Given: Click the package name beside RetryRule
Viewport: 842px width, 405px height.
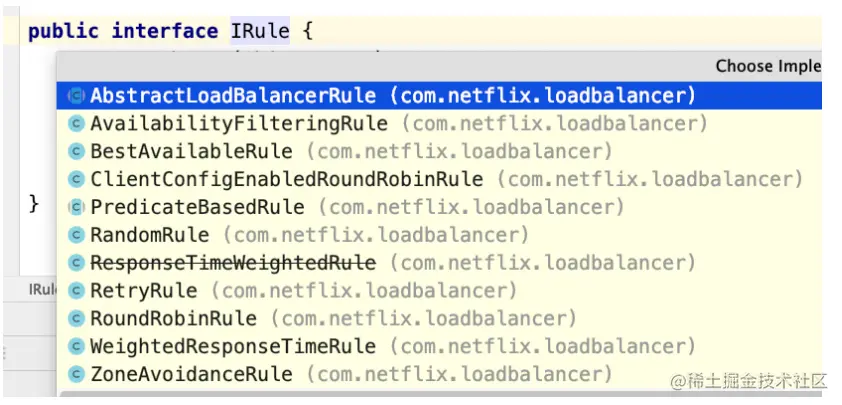Looking at the screenshot, I should (x=364, y=291).
